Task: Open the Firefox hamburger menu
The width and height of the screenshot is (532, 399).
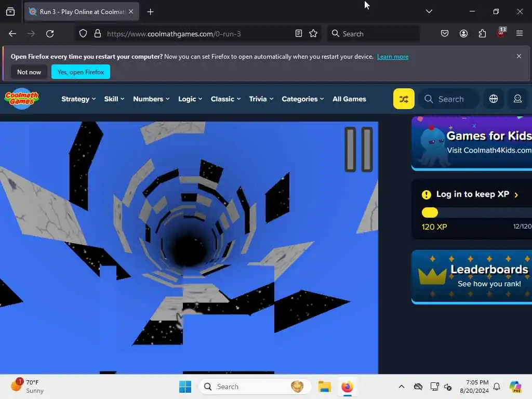Action: [520, 34]
